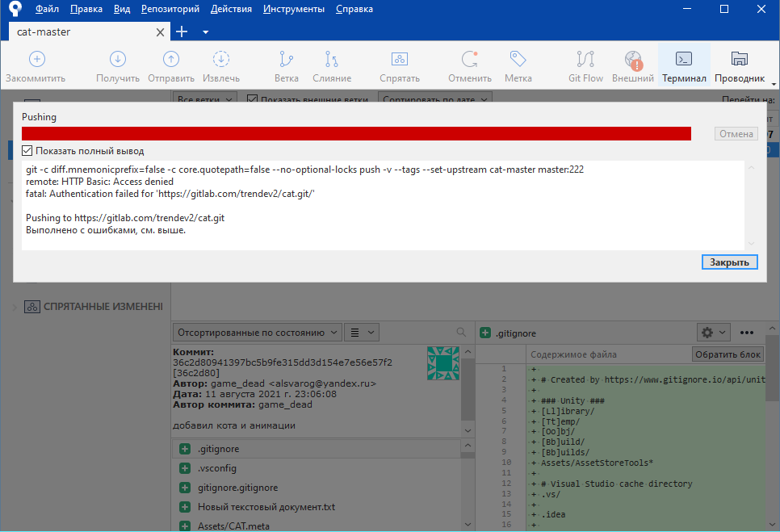Open the Все ветки dropdown
The image size is (780, 532).
click(x=205, y=99)
